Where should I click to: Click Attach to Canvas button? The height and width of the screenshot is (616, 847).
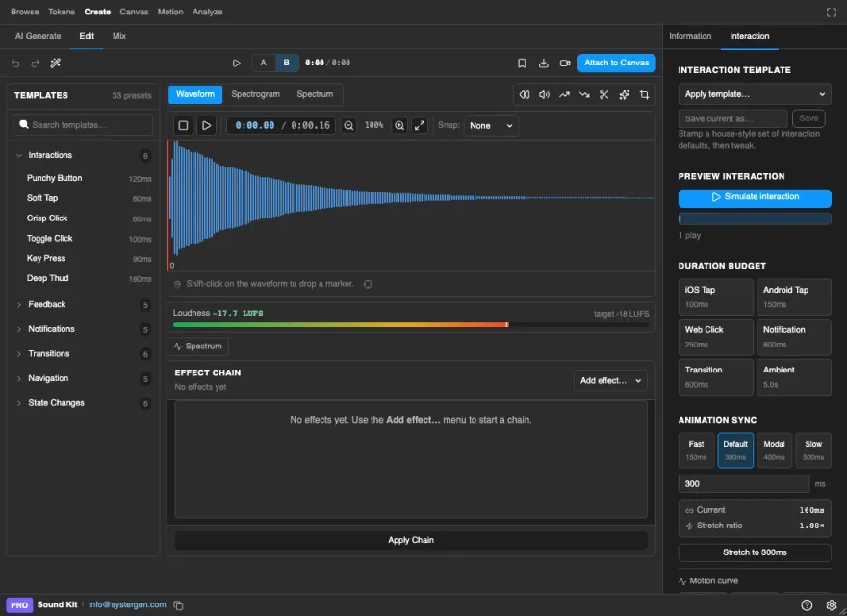tap(616, 63)
